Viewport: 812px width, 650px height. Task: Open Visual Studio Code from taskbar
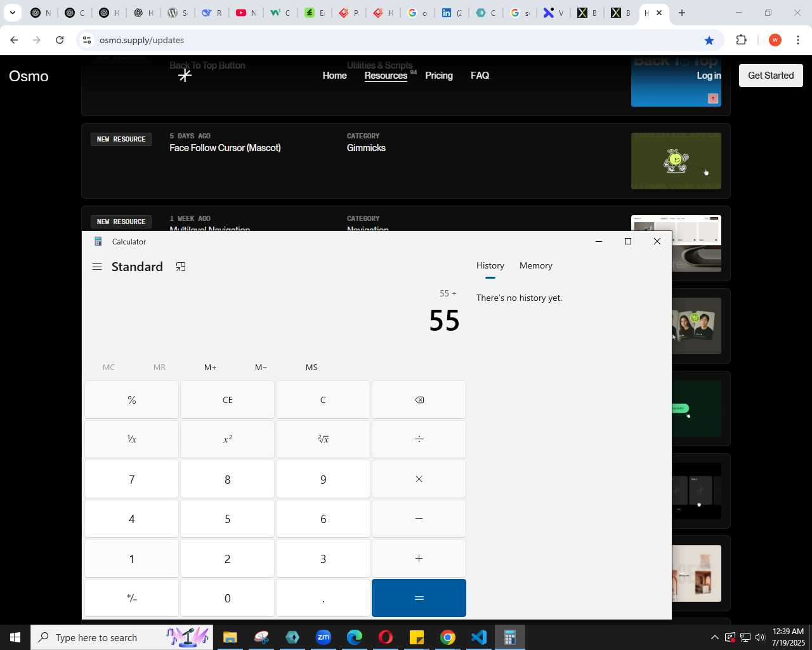pos(479,637)
